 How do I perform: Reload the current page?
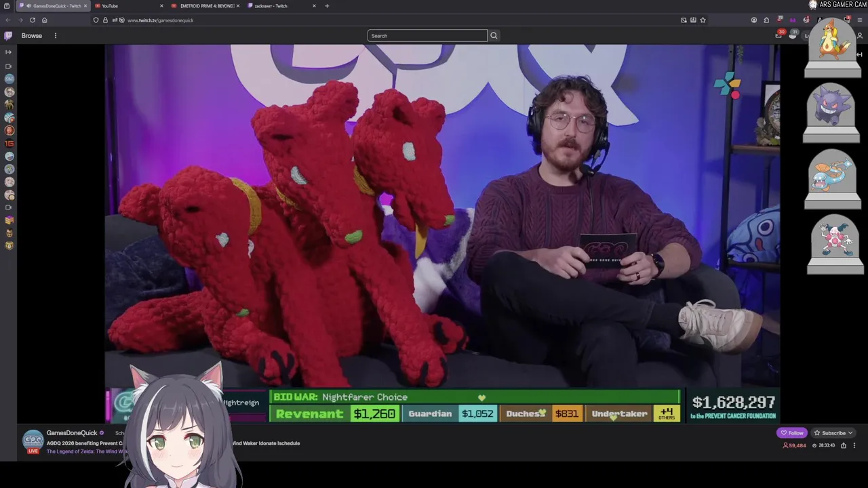tap(32, 20)
